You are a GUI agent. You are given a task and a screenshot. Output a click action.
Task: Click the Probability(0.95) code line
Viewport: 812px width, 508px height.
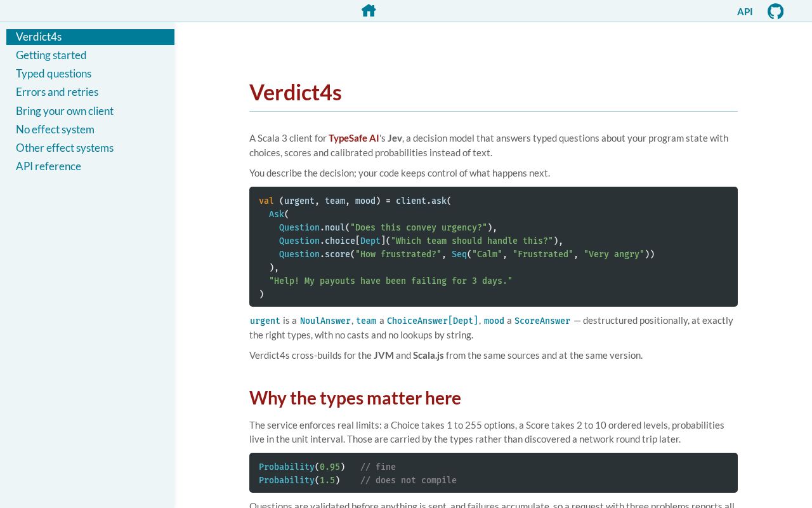[302, 467]
